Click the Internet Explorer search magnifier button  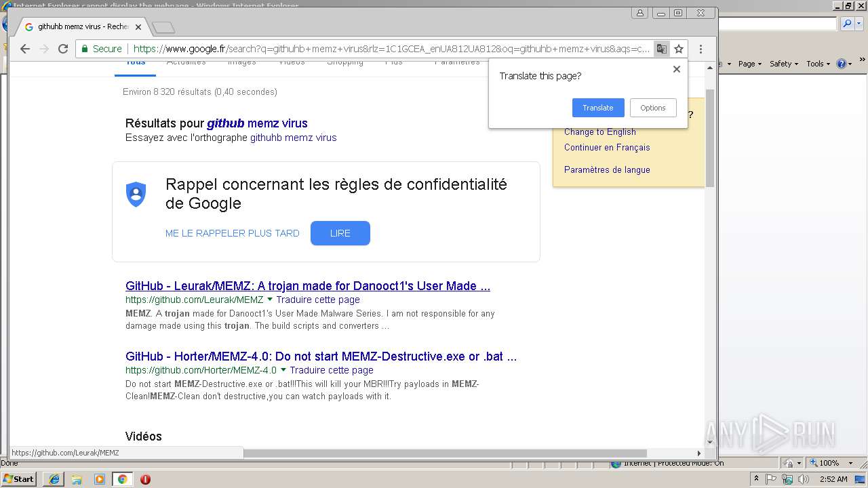point(846,24)
